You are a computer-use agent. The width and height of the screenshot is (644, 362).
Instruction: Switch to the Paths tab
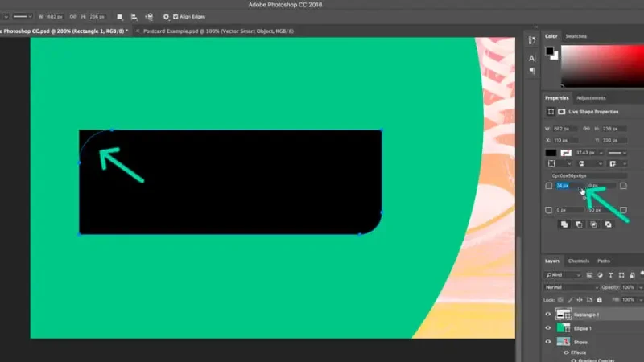pyautogui.click(x=603, y=261)
